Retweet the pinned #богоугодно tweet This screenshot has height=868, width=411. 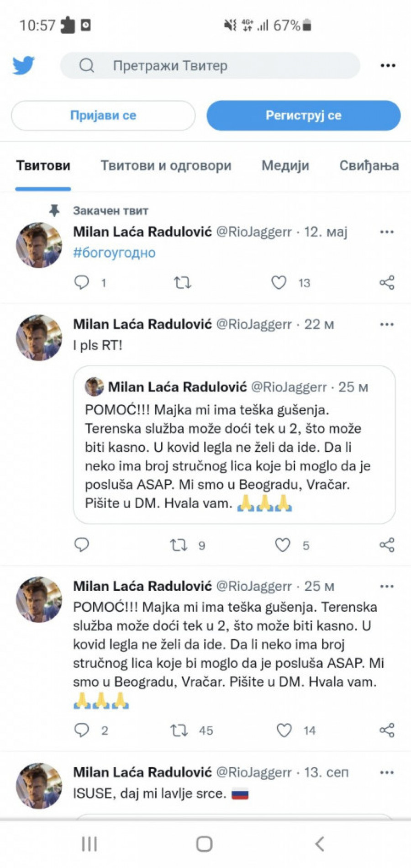click(182, 283)
